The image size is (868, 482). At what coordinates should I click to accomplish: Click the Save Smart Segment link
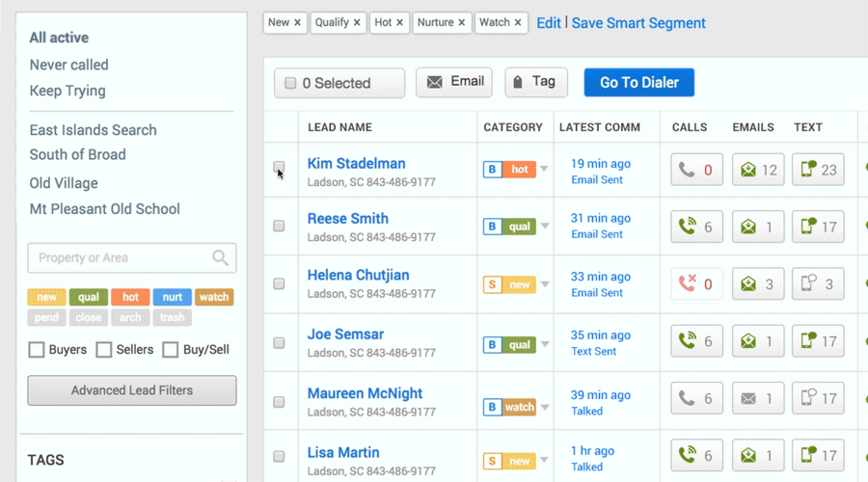pos(638,23)
